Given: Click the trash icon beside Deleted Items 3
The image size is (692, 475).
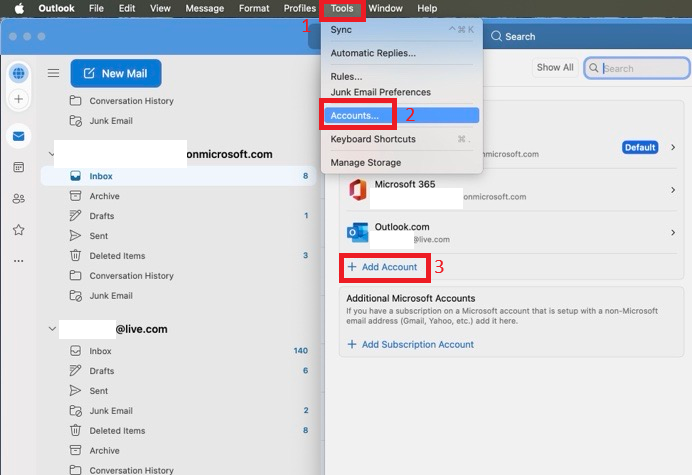Looking at the screenshot, I should click(75, 256).
